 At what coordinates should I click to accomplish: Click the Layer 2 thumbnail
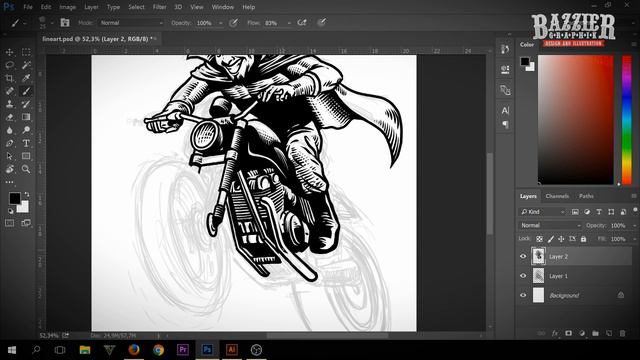(538, 256)
